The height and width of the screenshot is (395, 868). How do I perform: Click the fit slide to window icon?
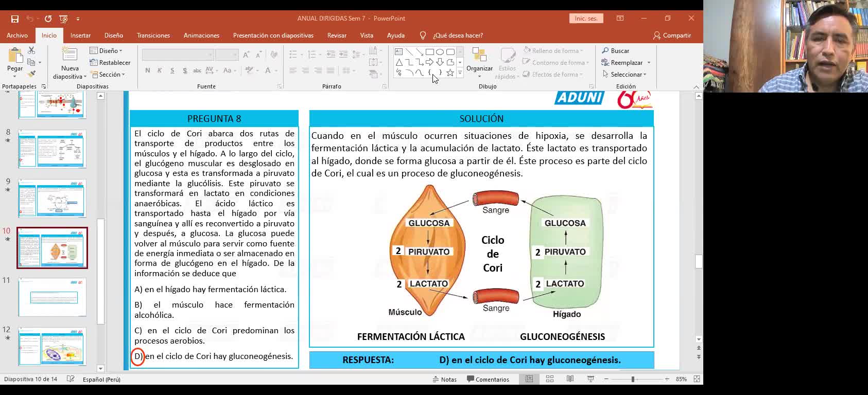697,379
